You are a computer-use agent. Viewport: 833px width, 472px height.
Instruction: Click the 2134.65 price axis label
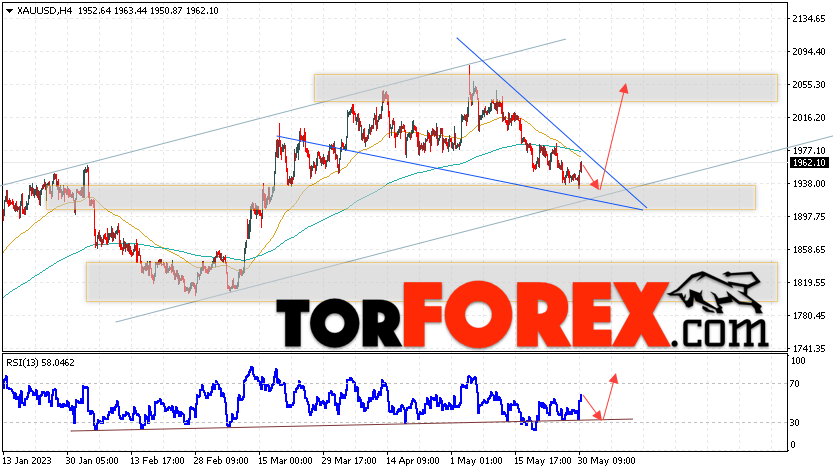[809, 19]
